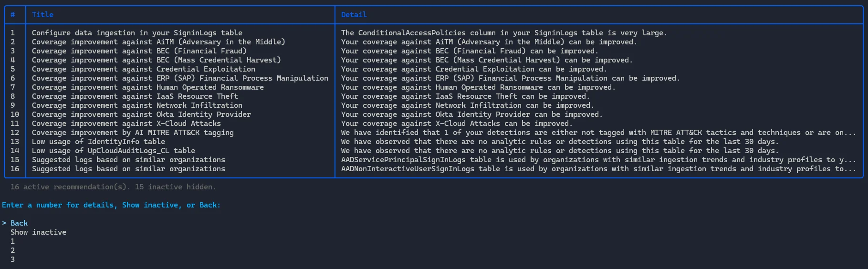The width and height of the screenshot is (868, 269).
Task: Pick option 3 in the selection menu
Action: 13,259
